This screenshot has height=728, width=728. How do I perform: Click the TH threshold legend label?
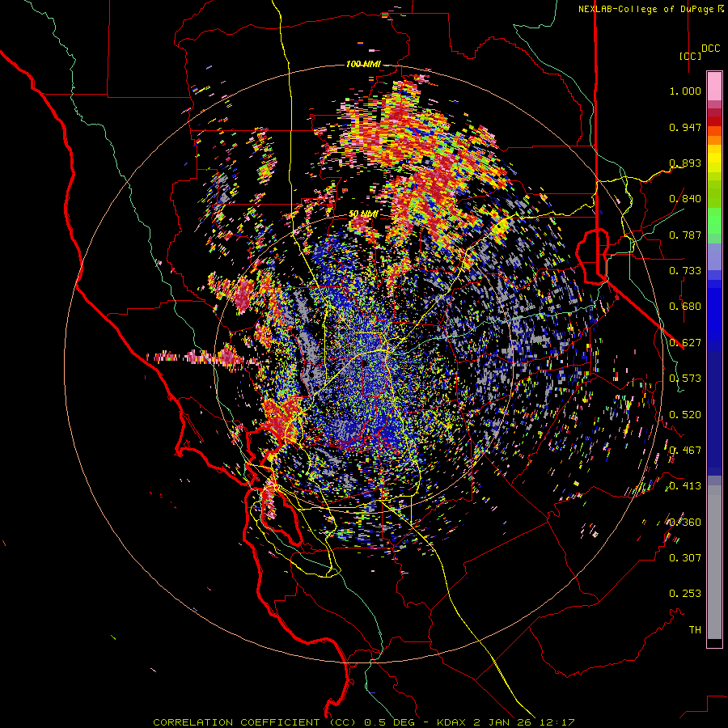tap(695, 630)
